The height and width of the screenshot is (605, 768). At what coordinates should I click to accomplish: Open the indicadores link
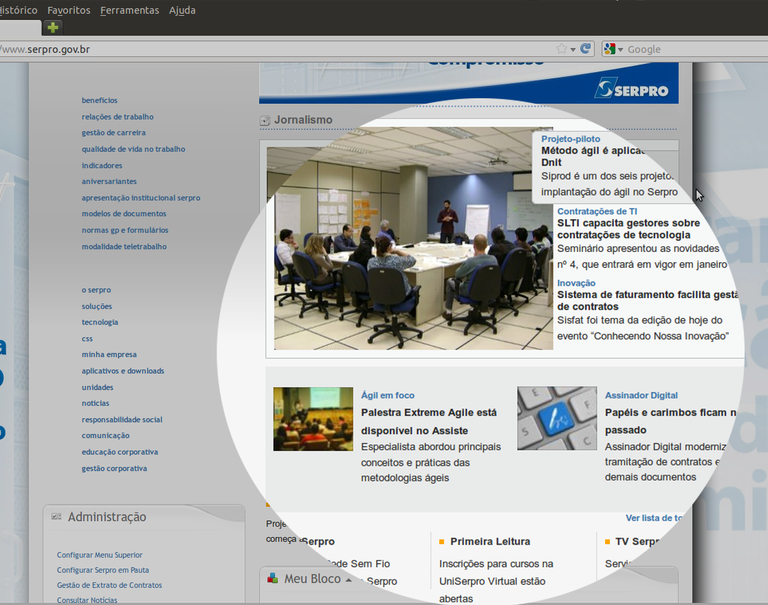click(102, 166)
